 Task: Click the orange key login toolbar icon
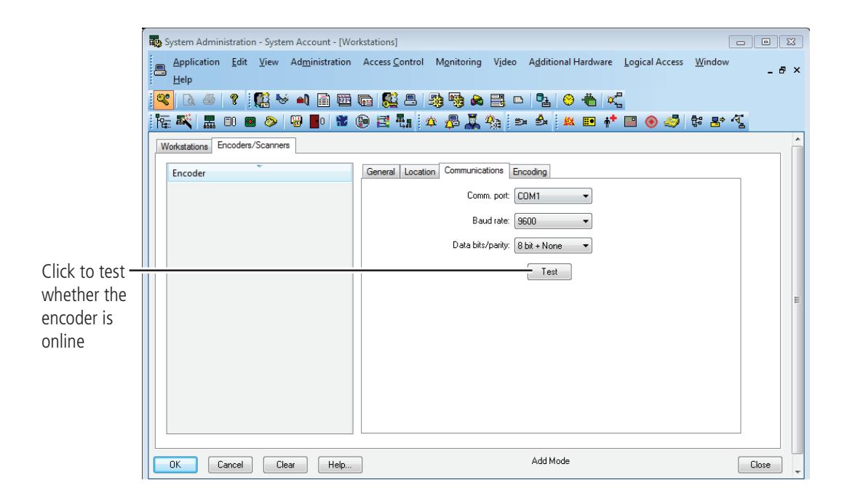click(163, 100)
